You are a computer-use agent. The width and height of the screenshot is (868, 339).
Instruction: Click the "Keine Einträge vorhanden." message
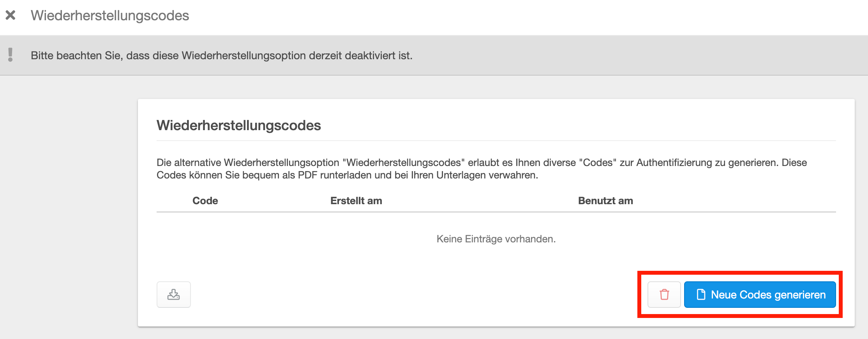[x=496, y=239]
